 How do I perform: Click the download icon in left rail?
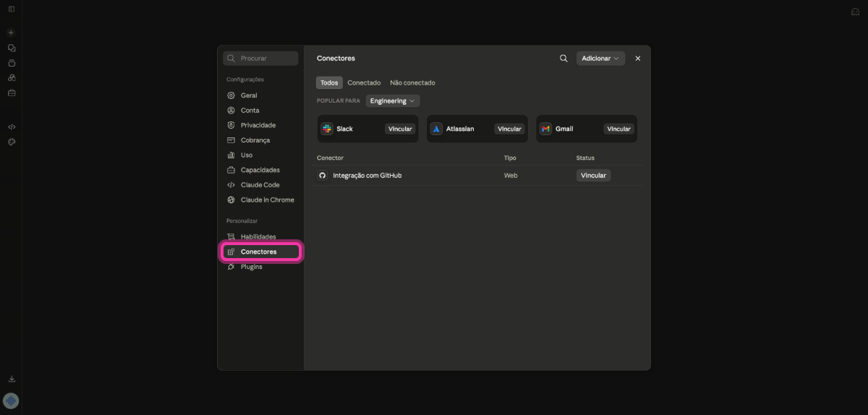pos(12,379)
